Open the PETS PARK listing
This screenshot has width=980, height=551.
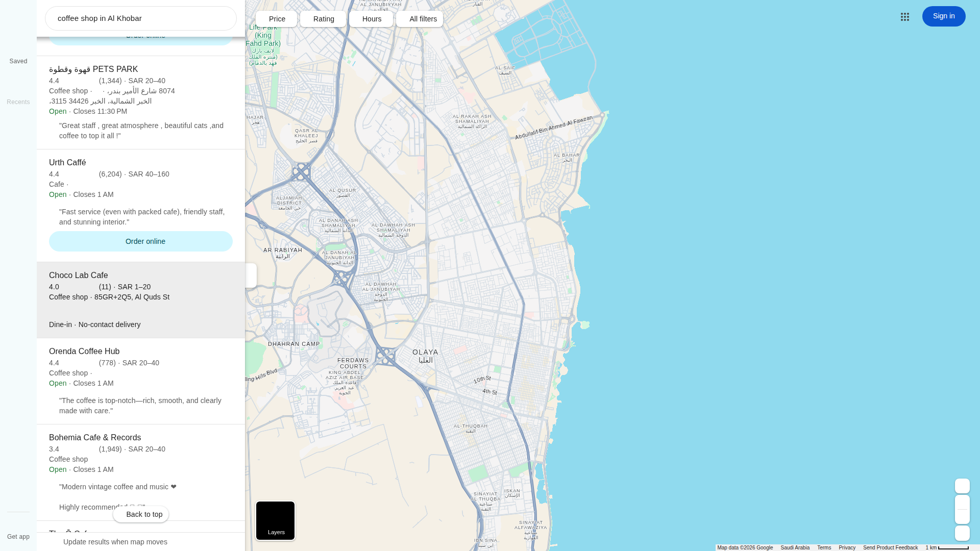pyautogui.click(x=141, y=103)
